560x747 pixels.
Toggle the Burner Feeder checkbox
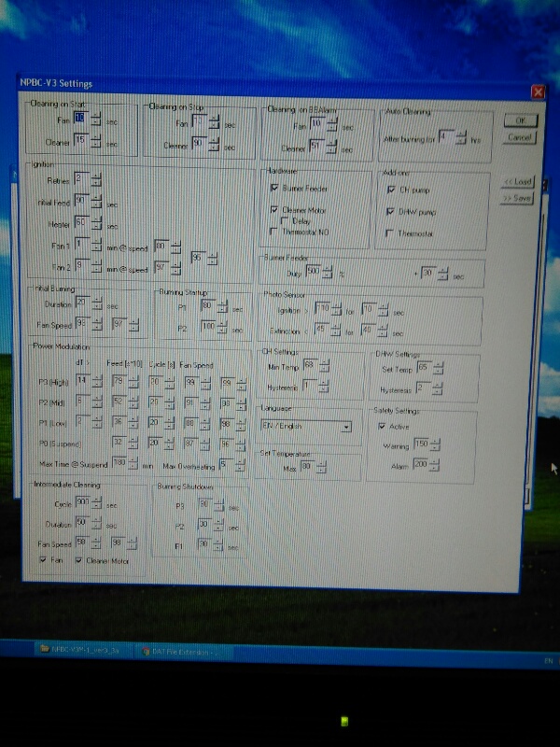pos(274,189)
